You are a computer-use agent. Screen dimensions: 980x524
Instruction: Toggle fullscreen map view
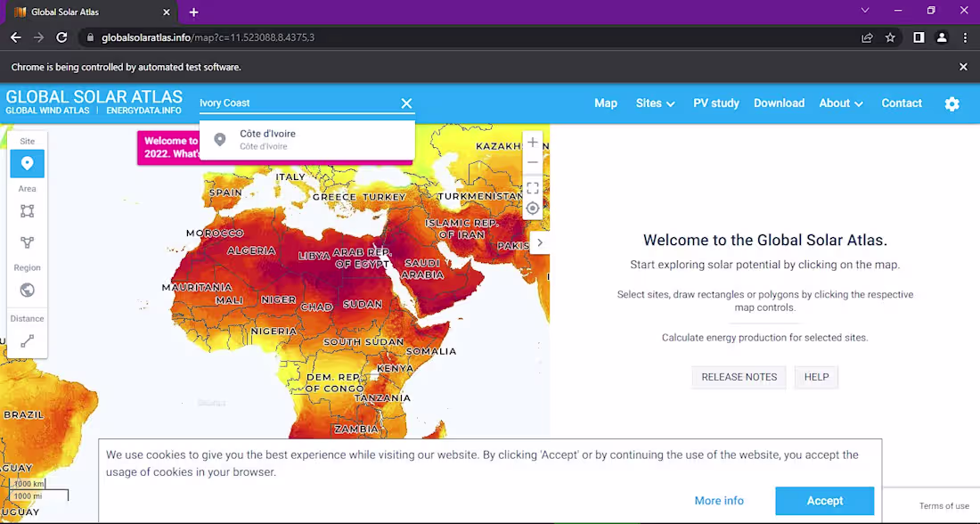(x=532, y=187)
